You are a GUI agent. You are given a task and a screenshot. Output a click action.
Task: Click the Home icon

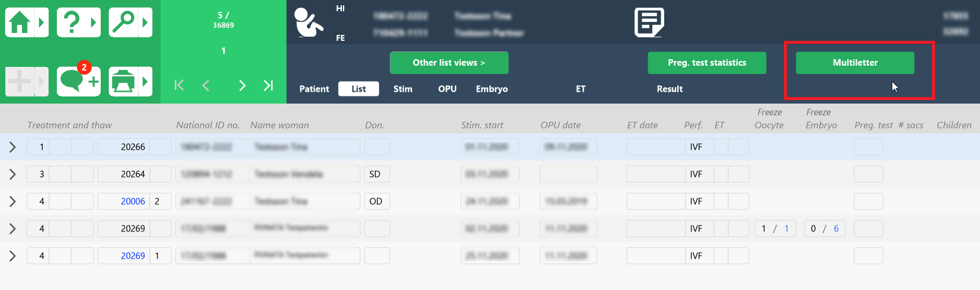pyautogui.click(x=20, y=22)
